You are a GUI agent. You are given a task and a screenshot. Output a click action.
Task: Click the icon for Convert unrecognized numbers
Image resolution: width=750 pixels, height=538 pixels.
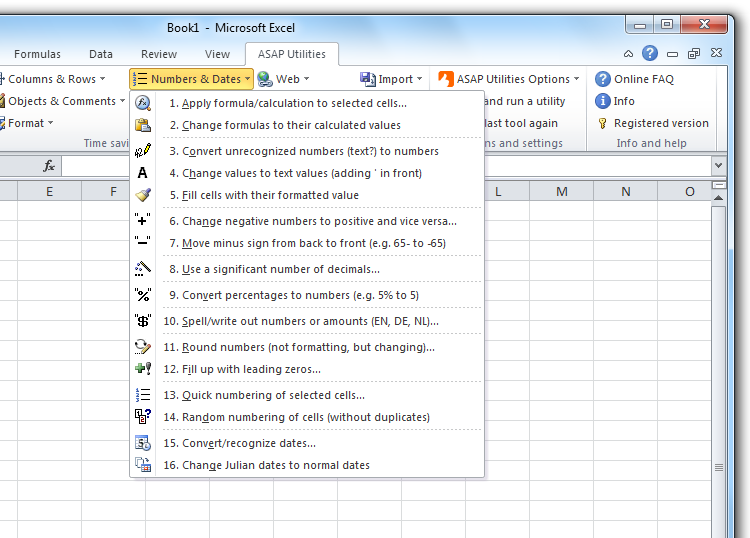point(143,151)
